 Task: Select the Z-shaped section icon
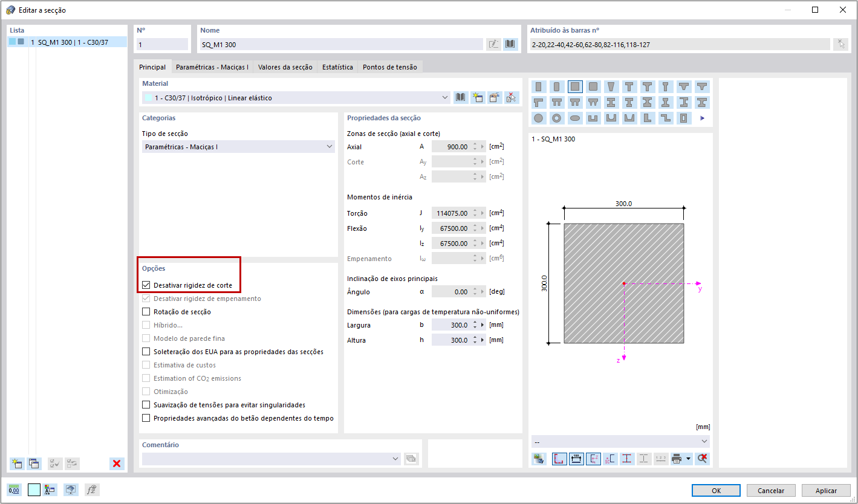click(x=666, y=118)
